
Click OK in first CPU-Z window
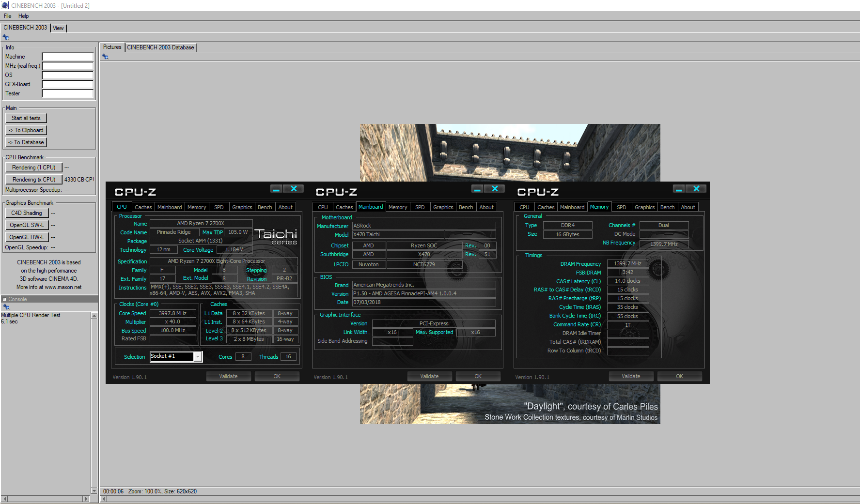click(277, 376)
